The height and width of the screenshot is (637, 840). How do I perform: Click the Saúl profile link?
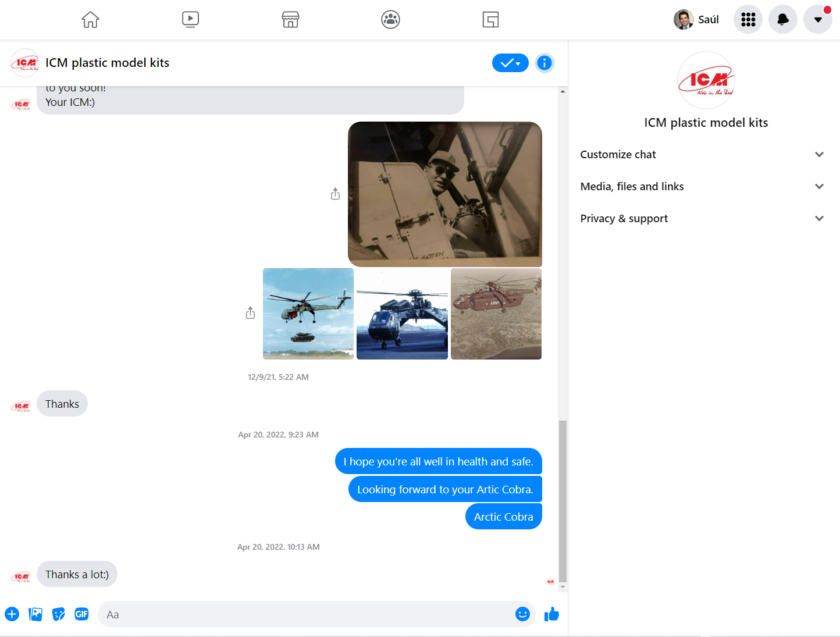tap(697, 20)
